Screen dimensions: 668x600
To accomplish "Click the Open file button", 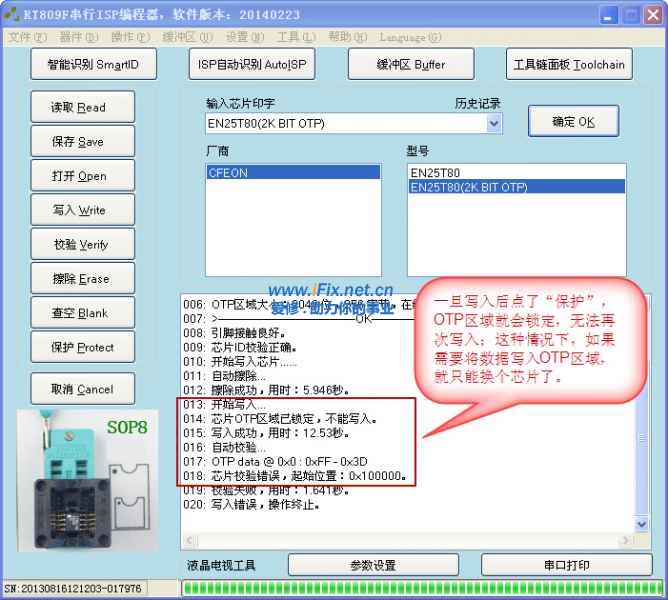I will tap(78, 176).
